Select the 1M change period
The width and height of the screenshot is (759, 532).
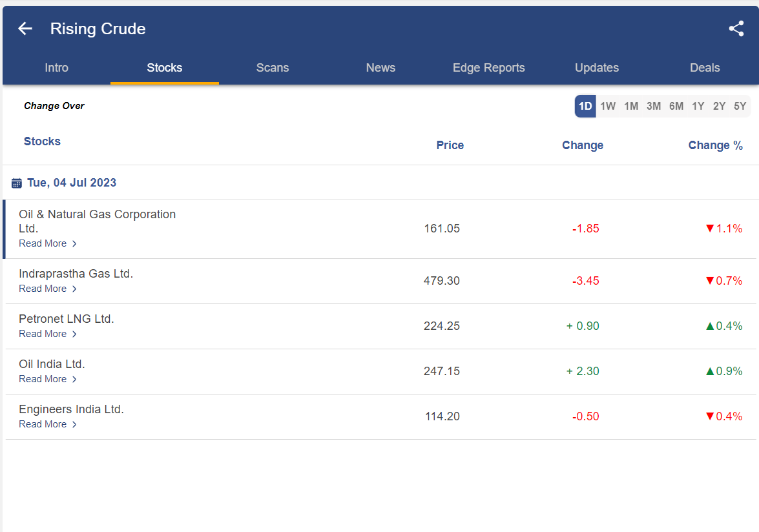click(631, 106)
